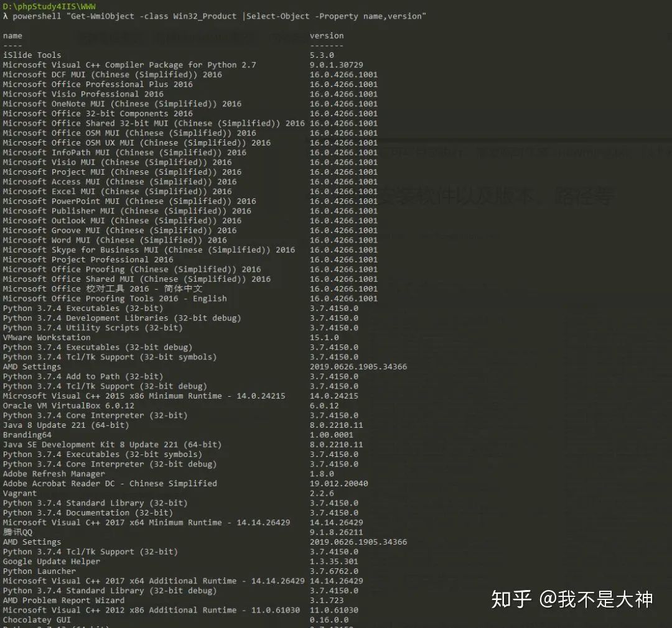Click the 腾讯QQ entry

17,532
